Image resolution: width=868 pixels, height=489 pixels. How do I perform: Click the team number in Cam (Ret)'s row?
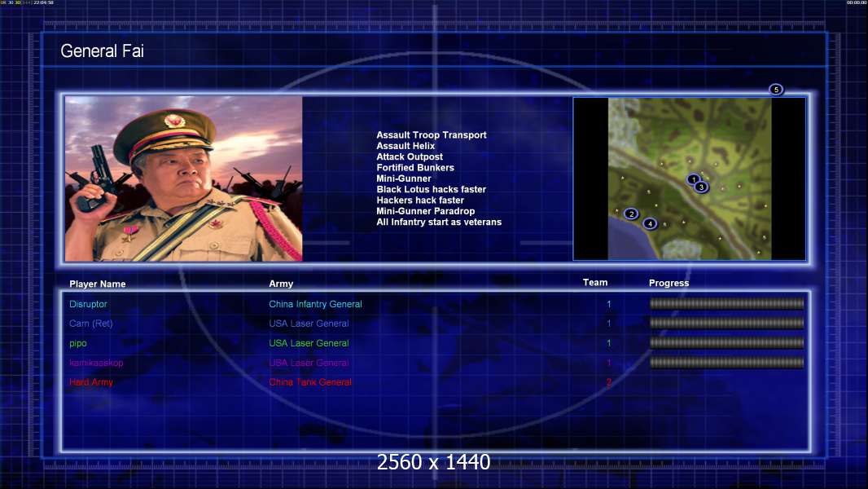point(609,324)
